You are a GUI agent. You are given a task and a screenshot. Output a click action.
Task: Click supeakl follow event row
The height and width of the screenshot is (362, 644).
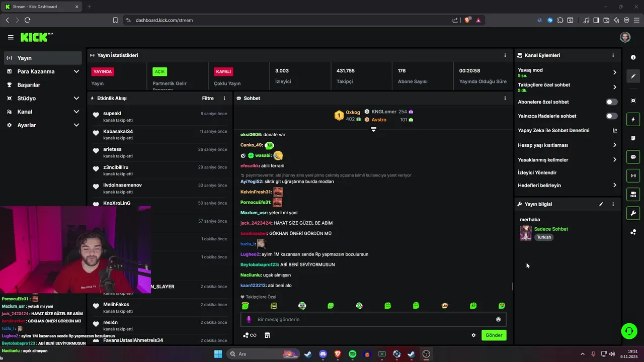(x=159, y=116)
